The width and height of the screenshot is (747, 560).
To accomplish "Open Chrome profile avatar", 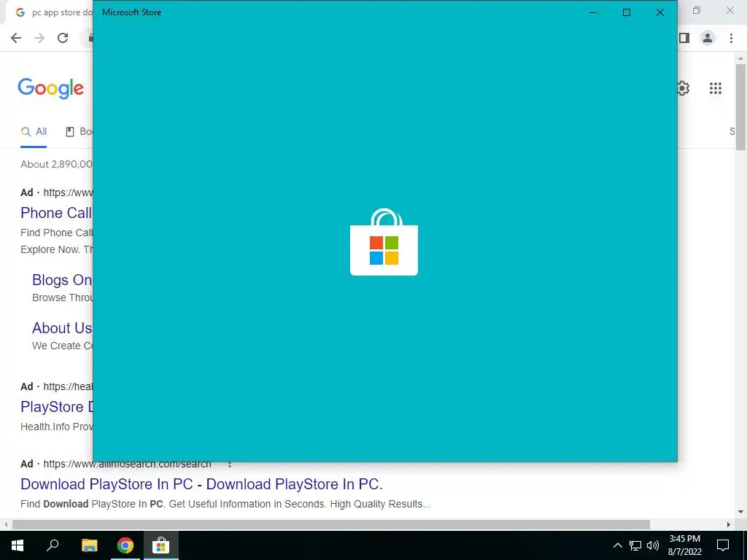I will click(x=708, y=38).
